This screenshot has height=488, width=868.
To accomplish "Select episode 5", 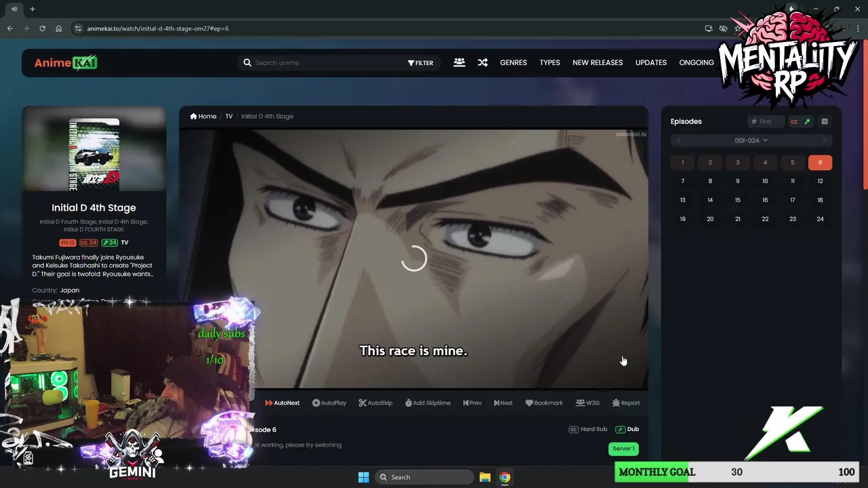I will click(x=793, y=163).
